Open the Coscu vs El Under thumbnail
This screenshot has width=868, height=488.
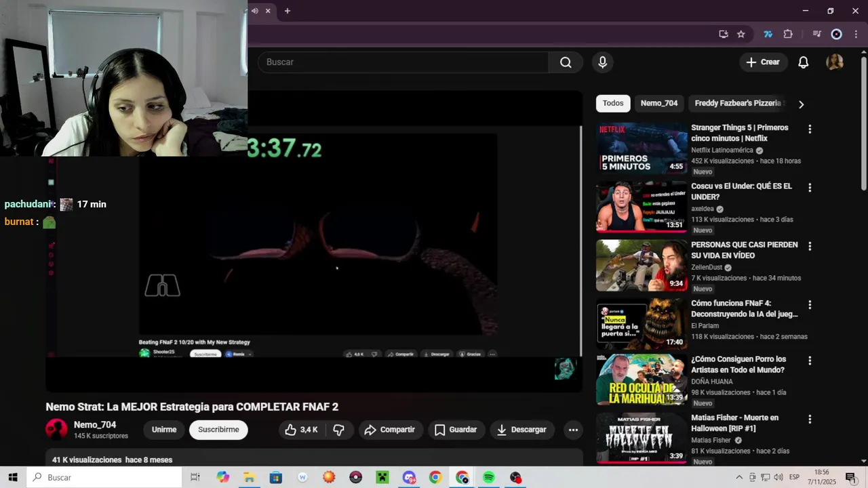coord(642,207)
